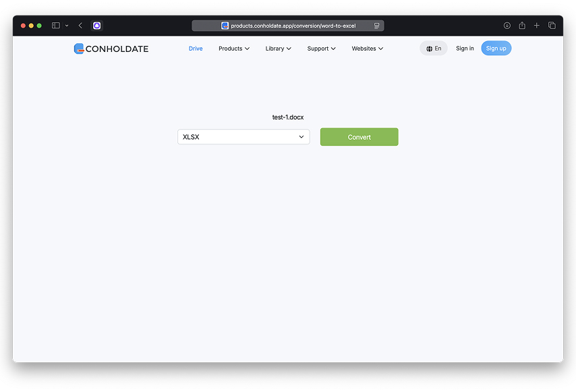Open a new tab with plus icon

click(x=537, y=26)
